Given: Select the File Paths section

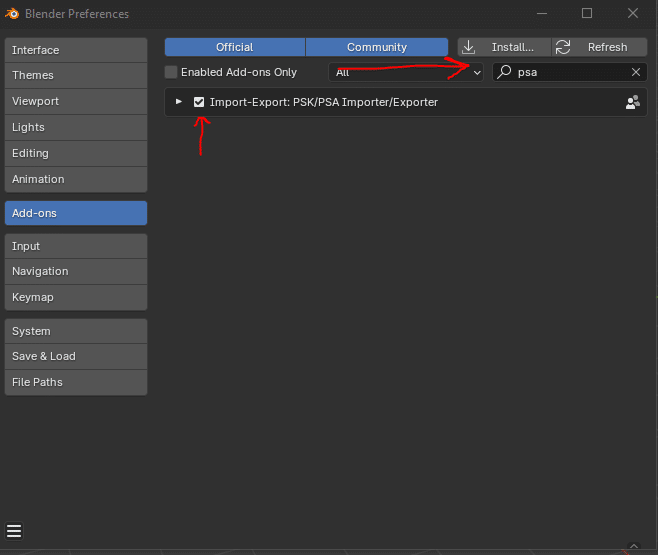Looking at the screenshot, I should 76,383.
